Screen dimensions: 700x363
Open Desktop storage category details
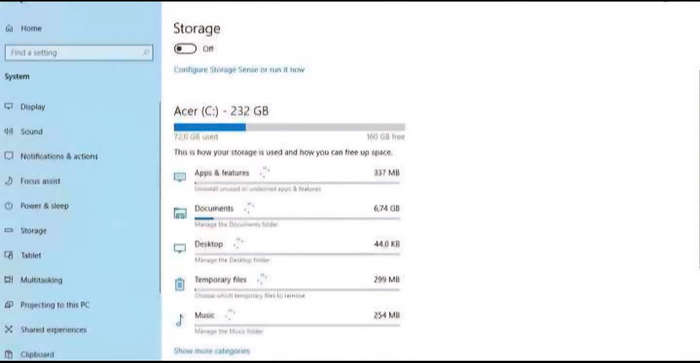pos(287,251)
